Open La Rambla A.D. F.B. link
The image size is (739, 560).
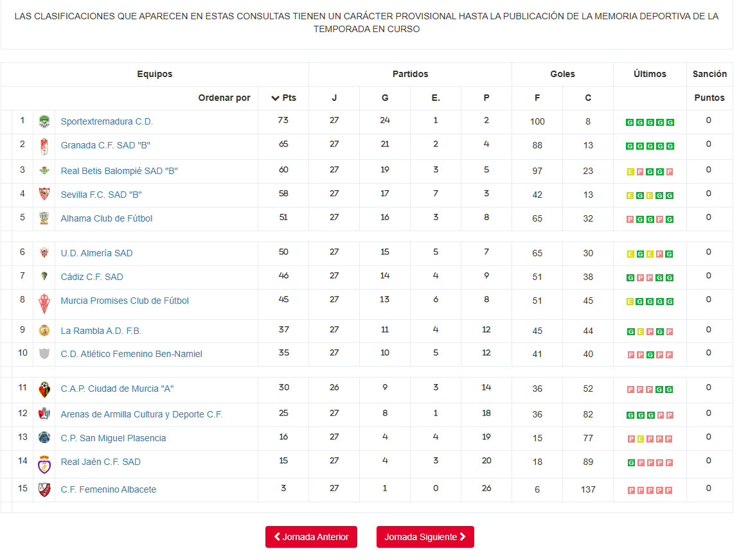[x=101, y=331]
